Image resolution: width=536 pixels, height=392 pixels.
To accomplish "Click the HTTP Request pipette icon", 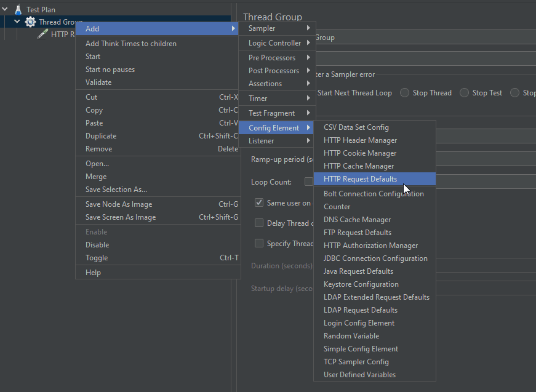I will 42,34.
